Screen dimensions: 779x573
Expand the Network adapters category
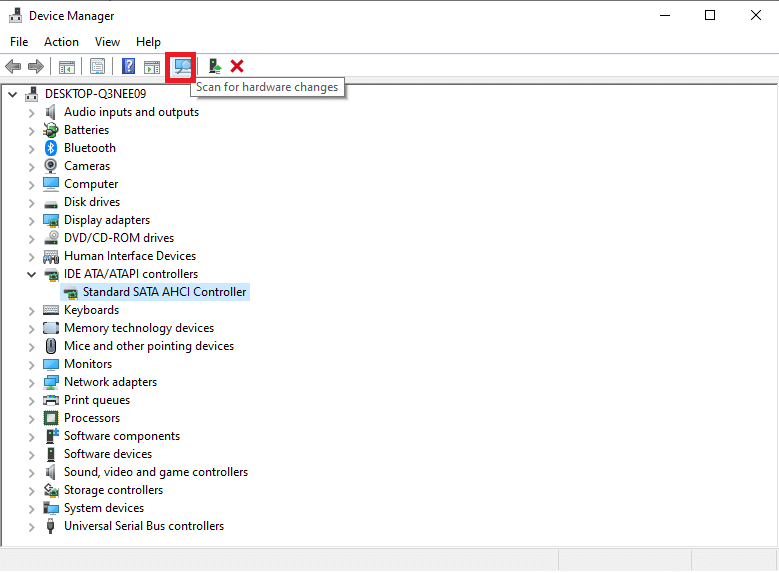[x=31, y=382]
